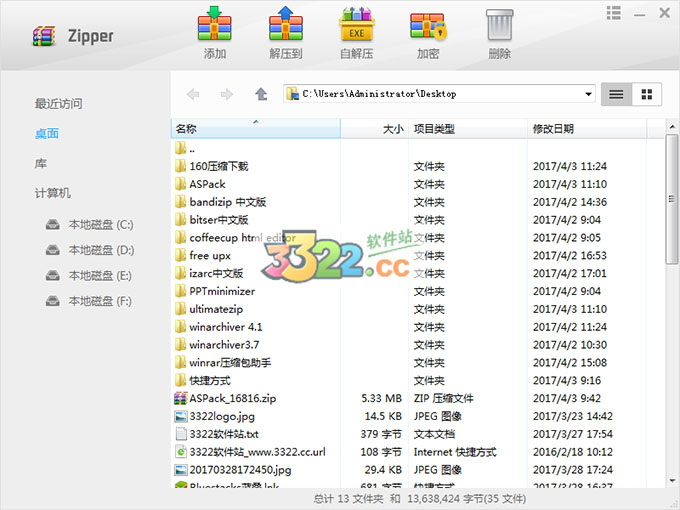Click the 解压到 (Extract to) icon
Viewport: 680px width, 510px height.
[x=285, y=23]
